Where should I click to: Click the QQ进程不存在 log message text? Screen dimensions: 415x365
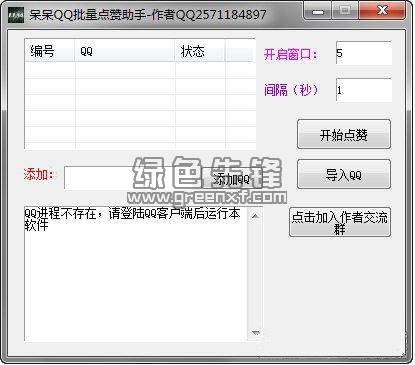pyautogui.click(x=132, y=219)
